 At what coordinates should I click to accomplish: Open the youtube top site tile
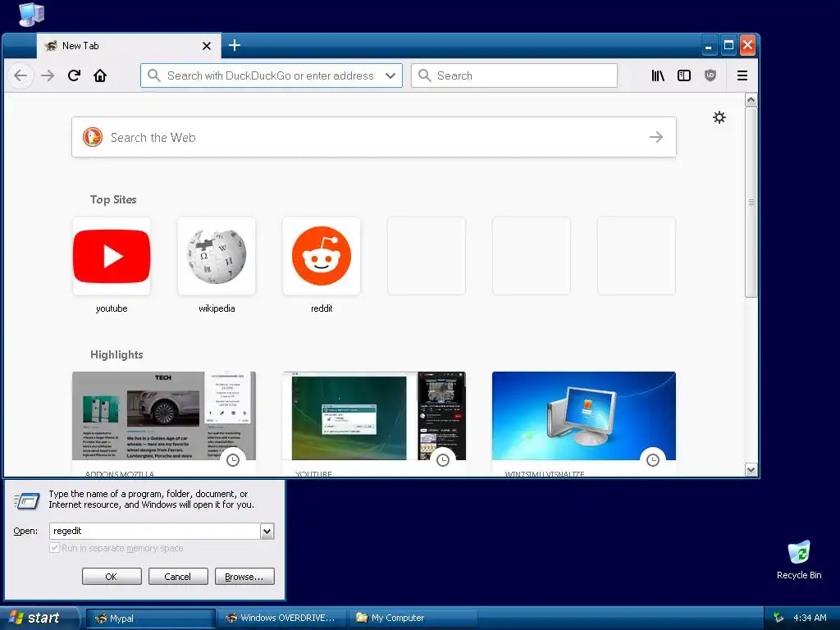(x=112, y=256)
